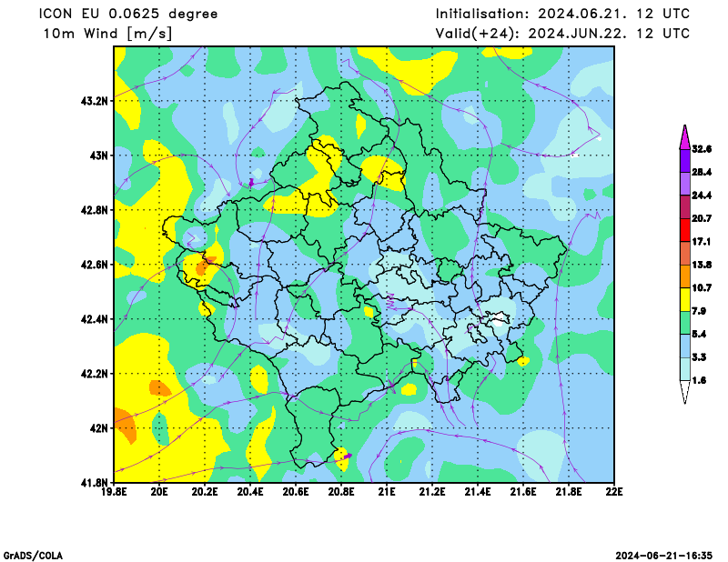Viewport: 728px width, 562px height.
Task: Click the '10m Wind [m/s]' label
Action: coord(107,34)
